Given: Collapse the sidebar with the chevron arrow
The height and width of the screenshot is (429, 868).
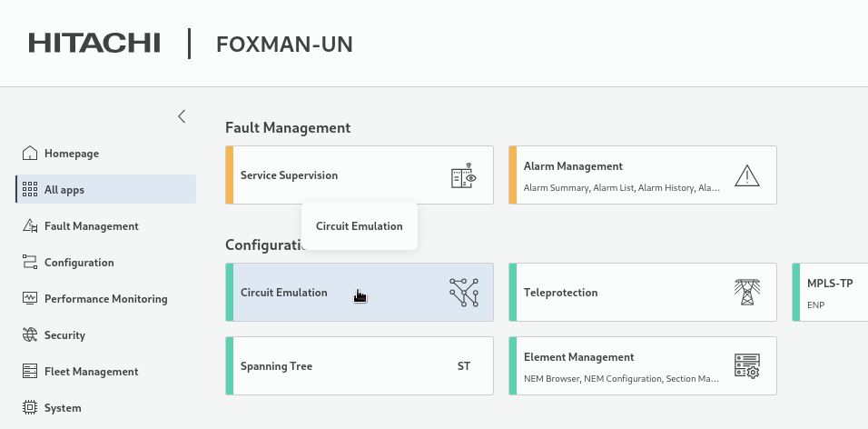Looking at the screenshot, I should (x=182, y=116).
